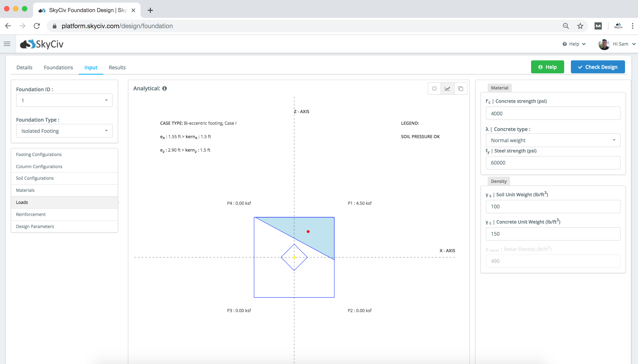Open the hamburger menu icon
Viewport: 638px width, 364px height.
pos(7,44)
